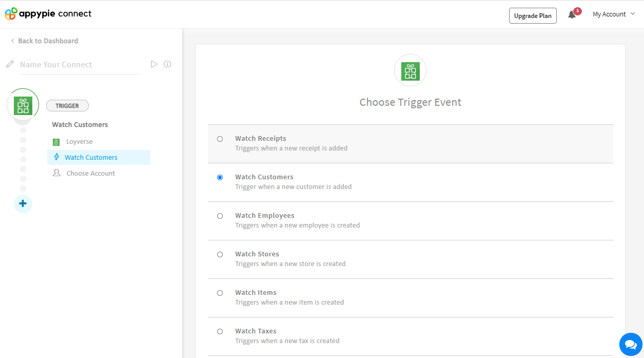Open the Choose Account step

(90, 174)
